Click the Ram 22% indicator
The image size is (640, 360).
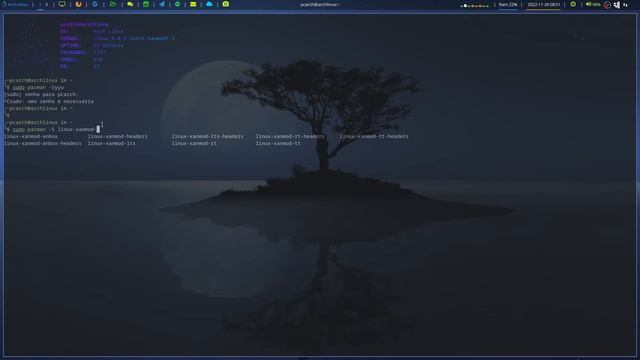point(508,4)
